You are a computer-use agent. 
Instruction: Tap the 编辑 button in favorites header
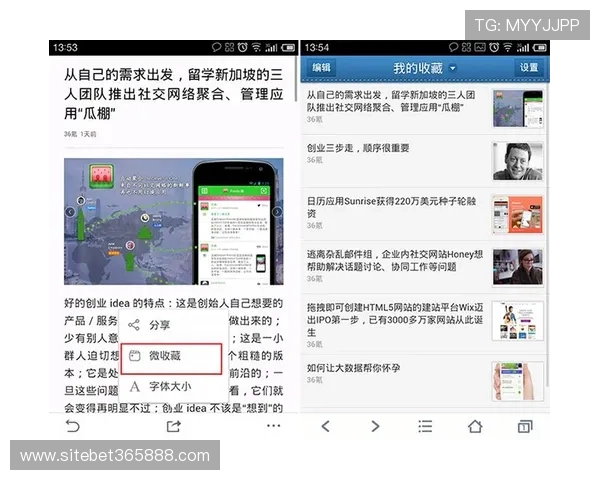coord(321,68)
